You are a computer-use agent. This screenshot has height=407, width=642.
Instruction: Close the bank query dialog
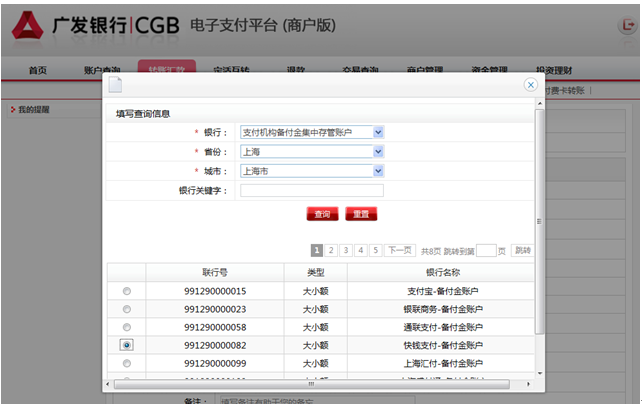(x=531, y=85)
